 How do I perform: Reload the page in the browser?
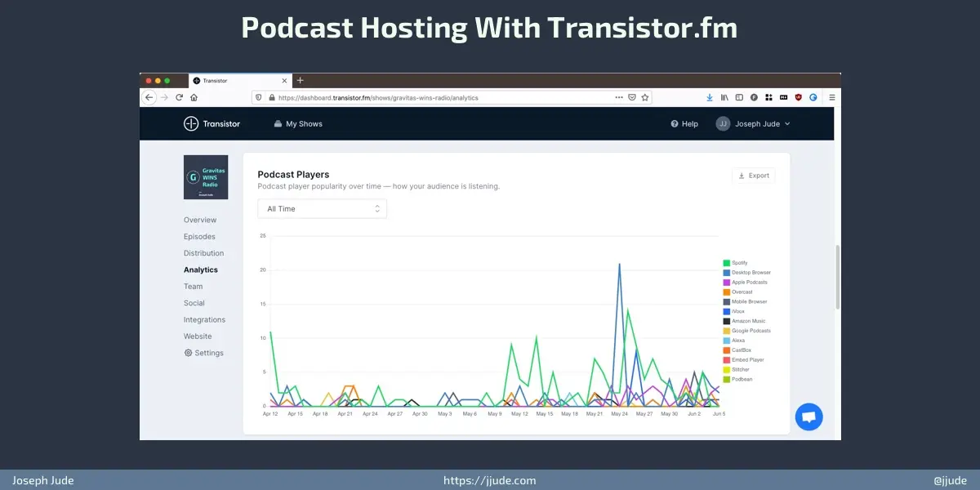point(180,97)
